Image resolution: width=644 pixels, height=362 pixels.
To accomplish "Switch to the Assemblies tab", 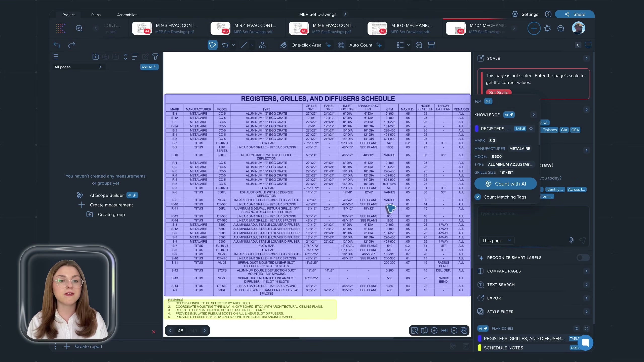I will [x=127, y=15].
